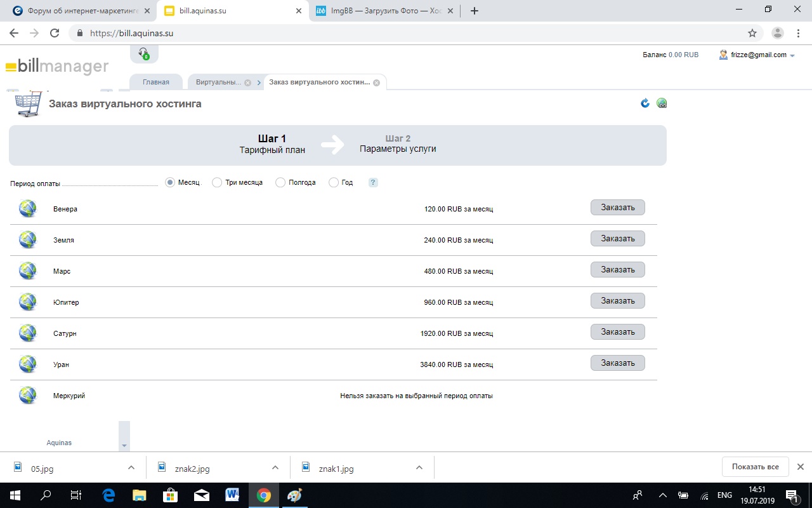Image resolution: width=812 pixels, height=508 pixels.
Task: Click the Aquinas label in sidebar
Action: pos(59,443)
